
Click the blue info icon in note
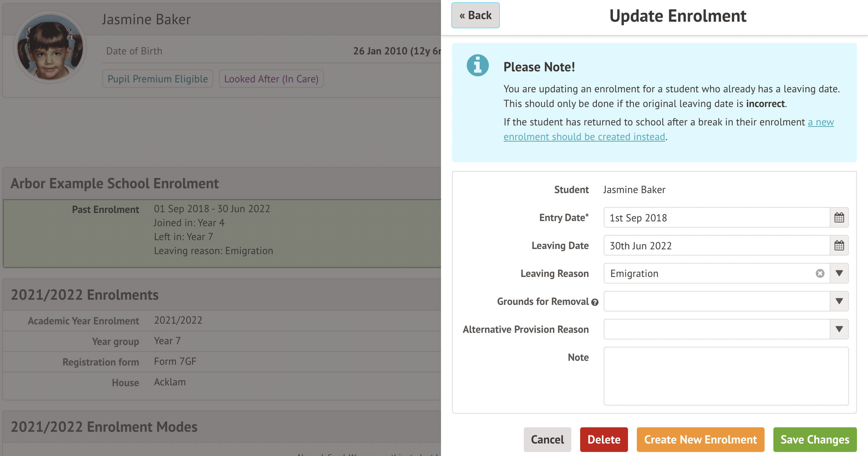pos(477,66)
